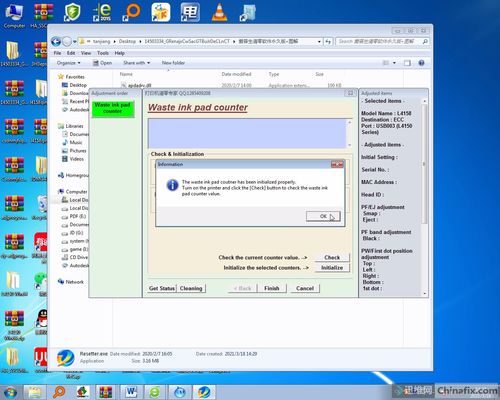500x400 pixels.
Task: Toggle the Explorer preview pane icon
Action: coord(407,63)
